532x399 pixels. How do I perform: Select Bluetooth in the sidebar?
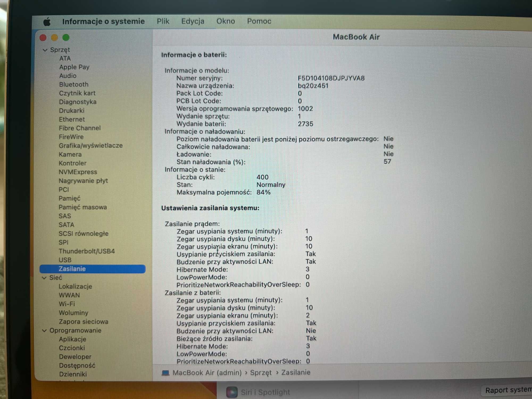pyautogui.click(x=74, y=85)
